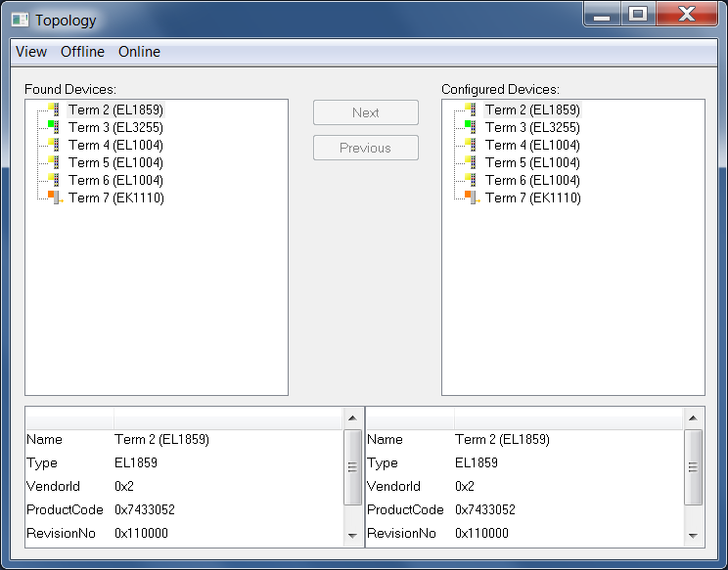Viewport: 728px width, 570px height.
Task: Click Term 5 (EL1004) icon in Configured Devices
Action: coord(471,162)
